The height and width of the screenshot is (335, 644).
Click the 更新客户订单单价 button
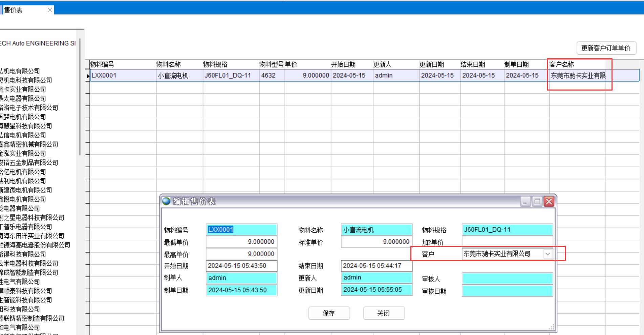[606, 48]
